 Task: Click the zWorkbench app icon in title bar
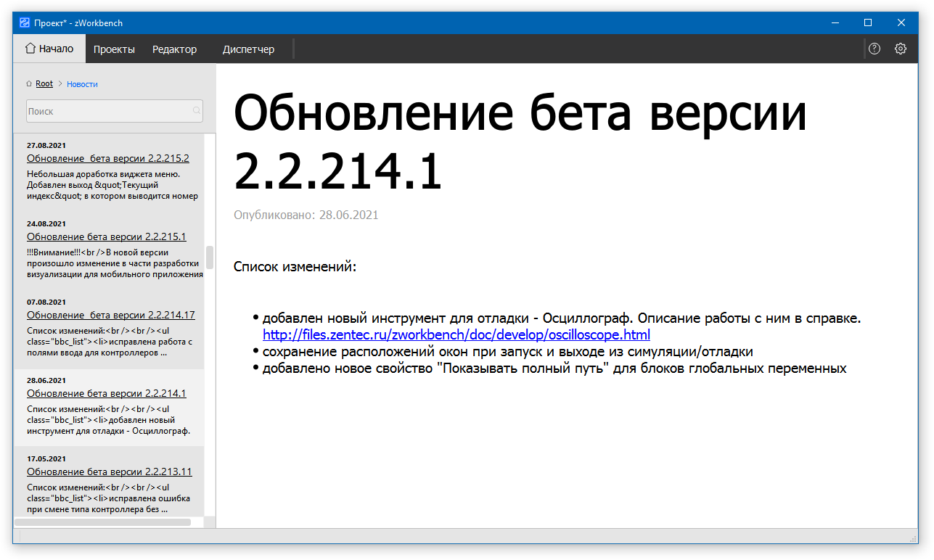pyautogui.click(x=24, y=22)
